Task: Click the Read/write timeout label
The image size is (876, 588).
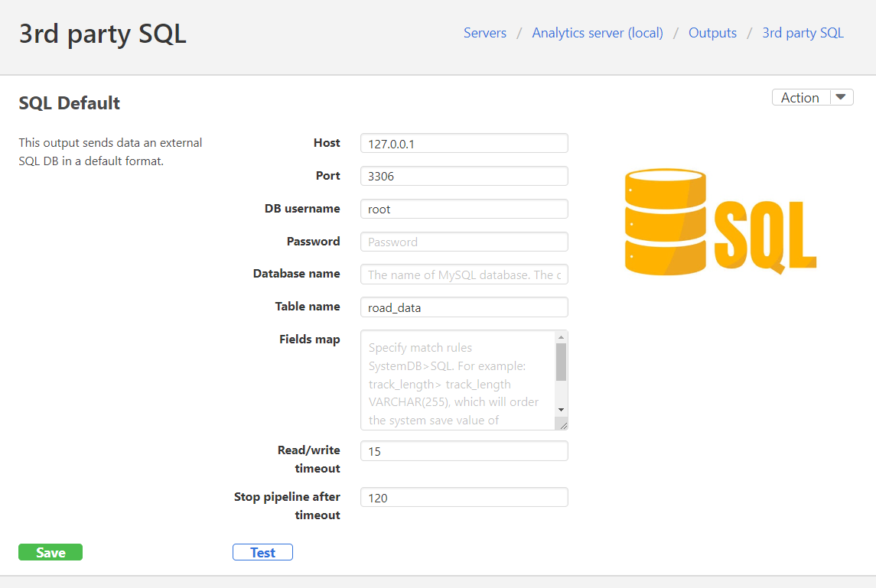Action: click(x=309, y=459)
